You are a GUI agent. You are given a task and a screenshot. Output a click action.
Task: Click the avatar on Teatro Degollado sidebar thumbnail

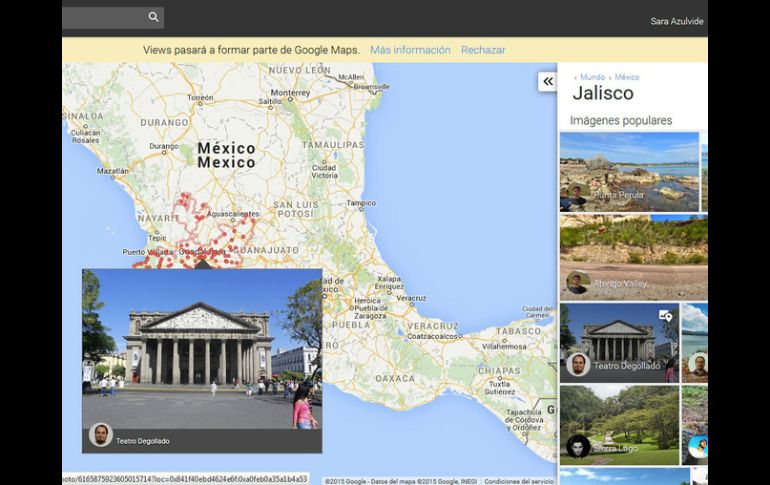[577, 364]
